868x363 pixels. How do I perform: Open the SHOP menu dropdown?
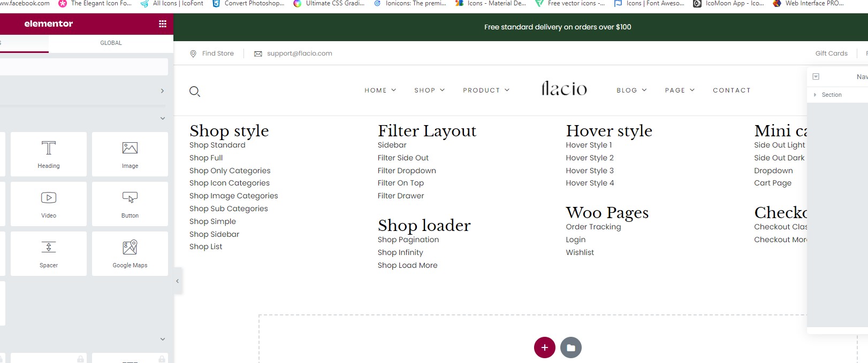[429, 90]
